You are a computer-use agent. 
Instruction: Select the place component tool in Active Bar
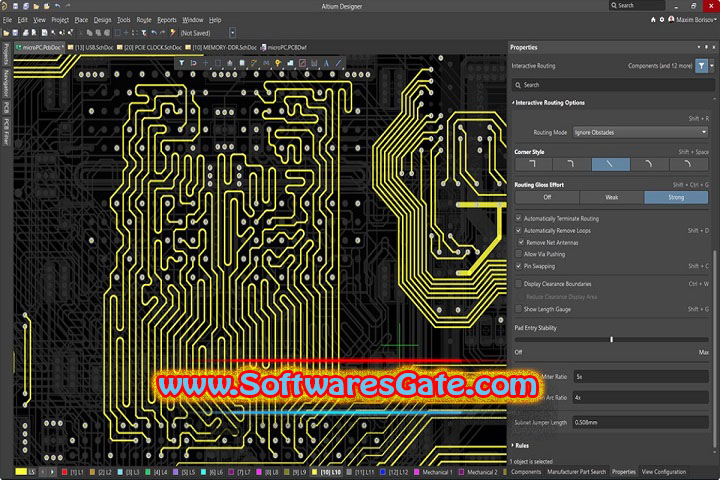point(242,63)
